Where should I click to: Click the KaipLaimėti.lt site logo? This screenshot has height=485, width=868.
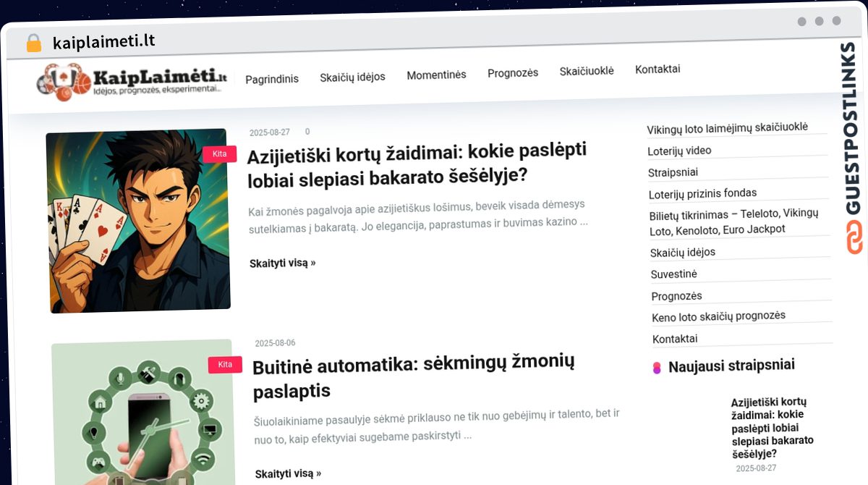(x=132, y=81)
